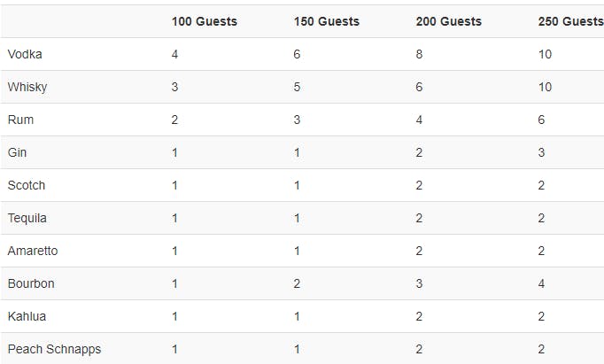Click the Kahlua row label
Viewport: 604px width, 364px height.
(x=27, y=316)
